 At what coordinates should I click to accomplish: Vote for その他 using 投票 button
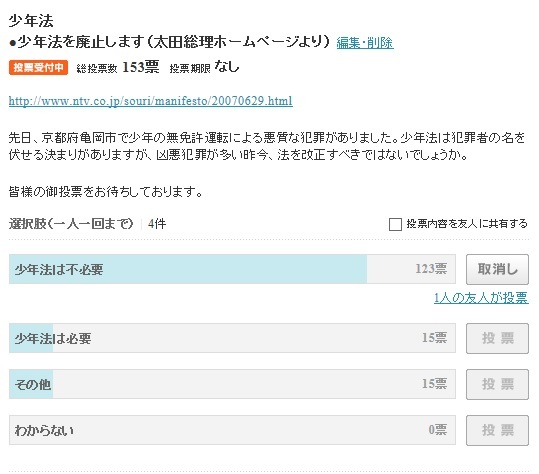pyautogui.click(x=497, y=384)
